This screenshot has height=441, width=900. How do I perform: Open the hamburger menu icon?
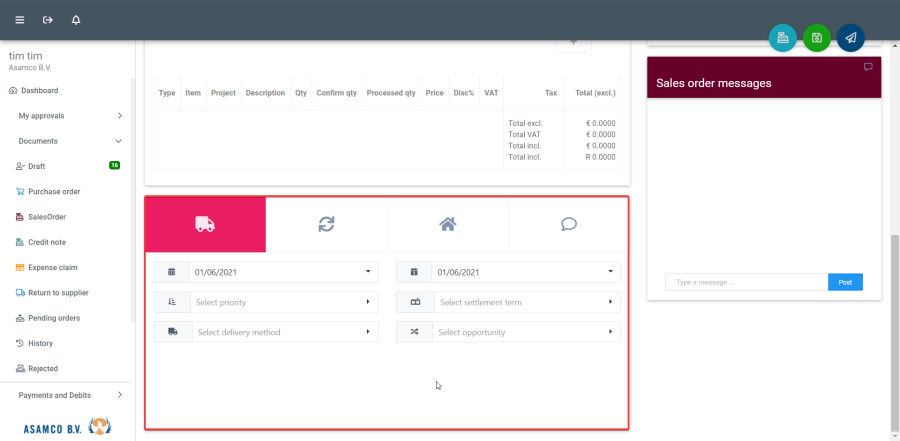click(20, 20)
